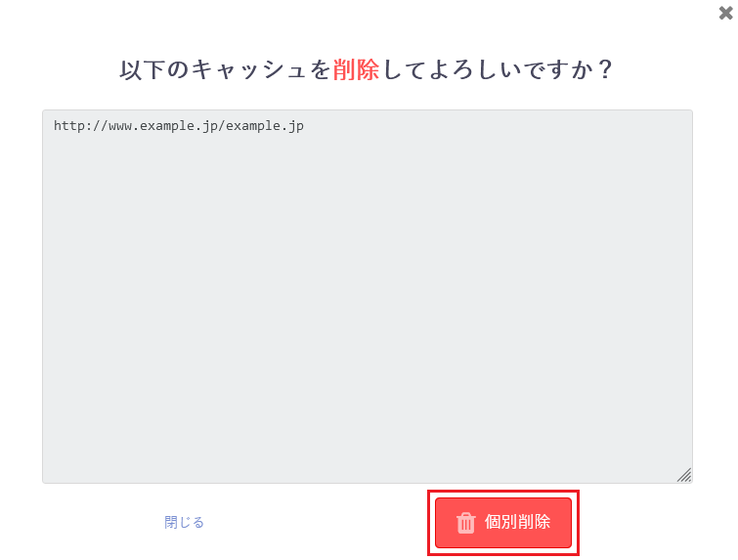Confirm with the 個別削除 button
The image size is (738, 560).
tap(503, 522)
